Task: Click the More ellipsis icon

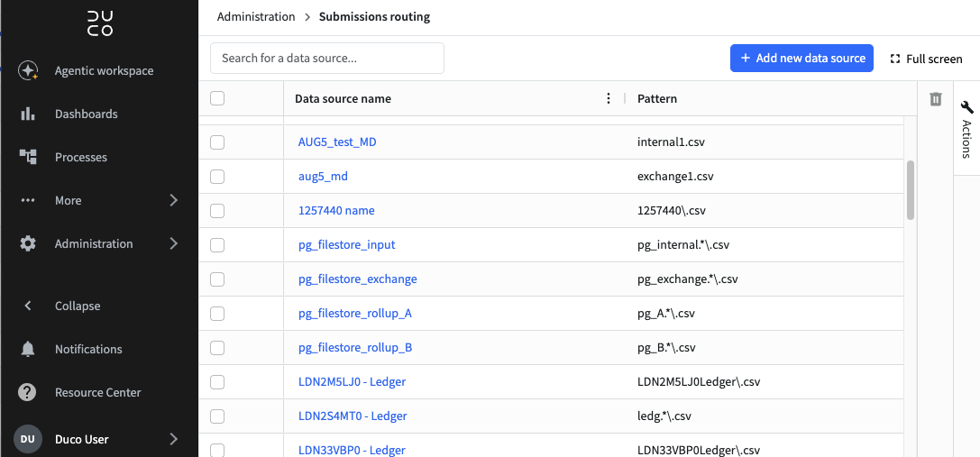Action: point(28,201)
